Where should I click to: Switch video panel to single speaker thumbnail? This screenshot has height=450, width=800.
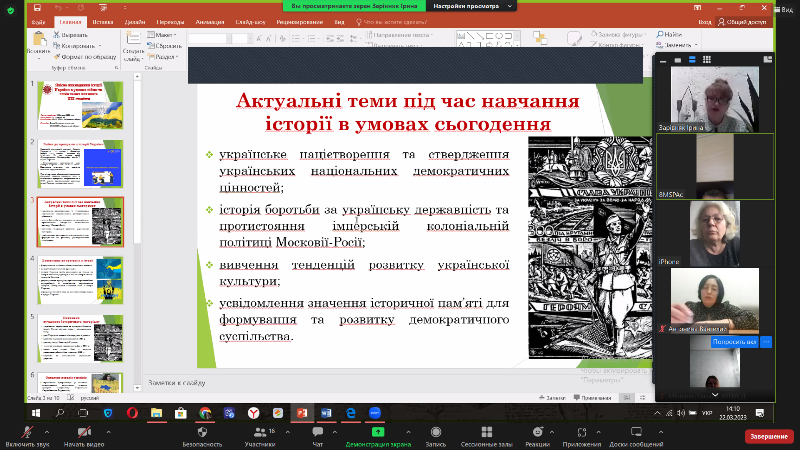[x=678, y=60]
